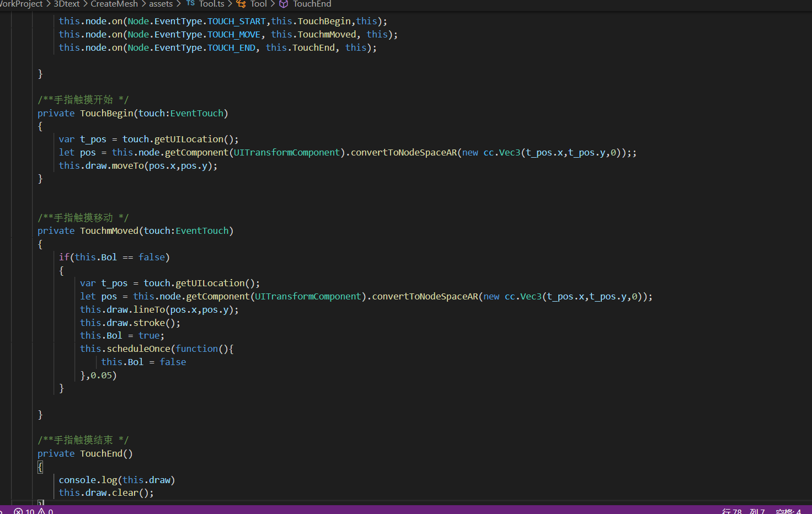Click the 'console.log(this.draw)' line
Screen dimensions: 812x514
coord(117,480)
